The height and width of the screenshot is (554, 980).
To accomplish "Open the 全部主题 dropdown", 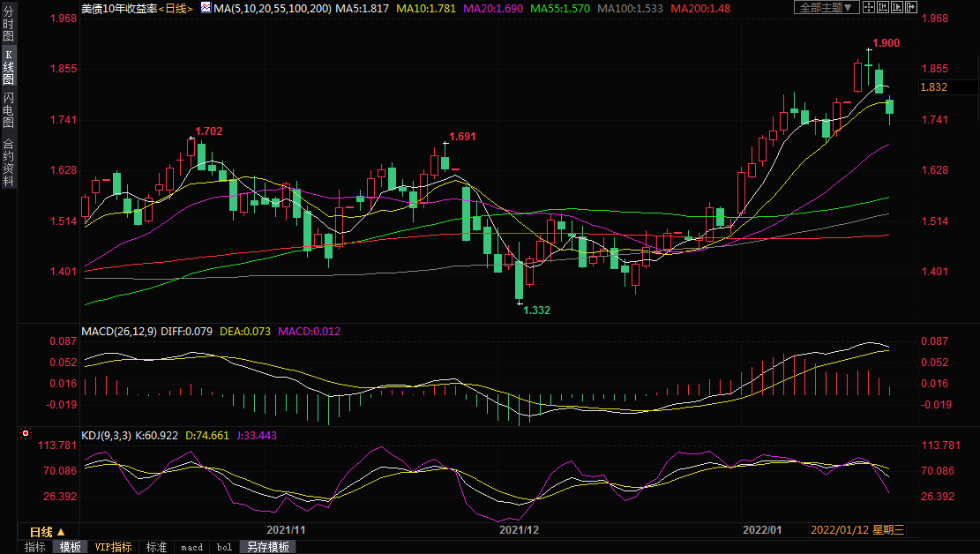I will 826,8.
